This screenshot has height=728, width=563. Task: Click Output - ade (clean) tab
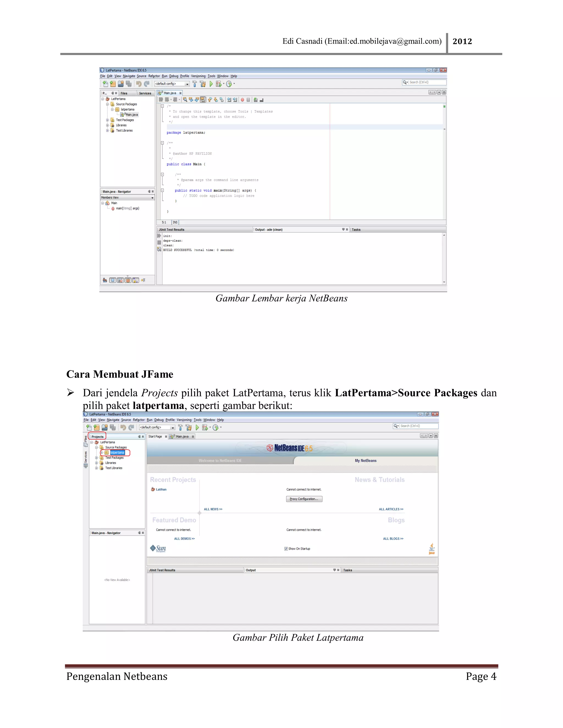(269, 230)
